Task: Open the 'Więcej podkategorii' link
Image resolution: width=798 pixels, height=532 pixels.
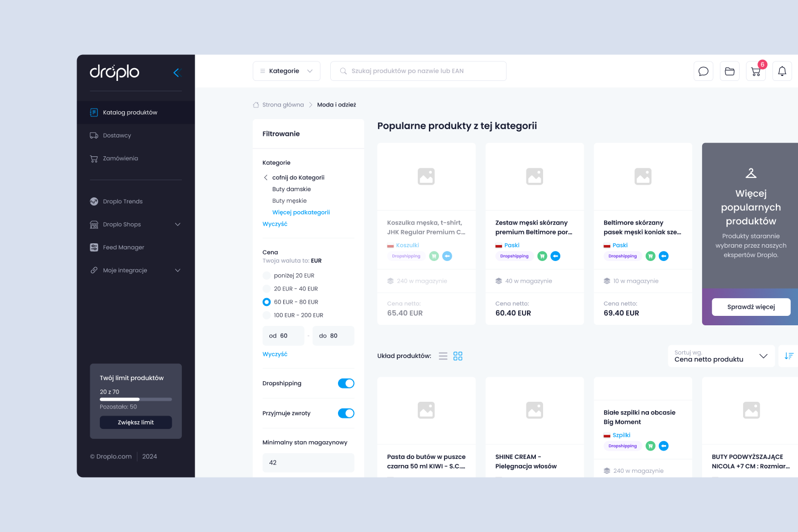Action: [301, 213]
